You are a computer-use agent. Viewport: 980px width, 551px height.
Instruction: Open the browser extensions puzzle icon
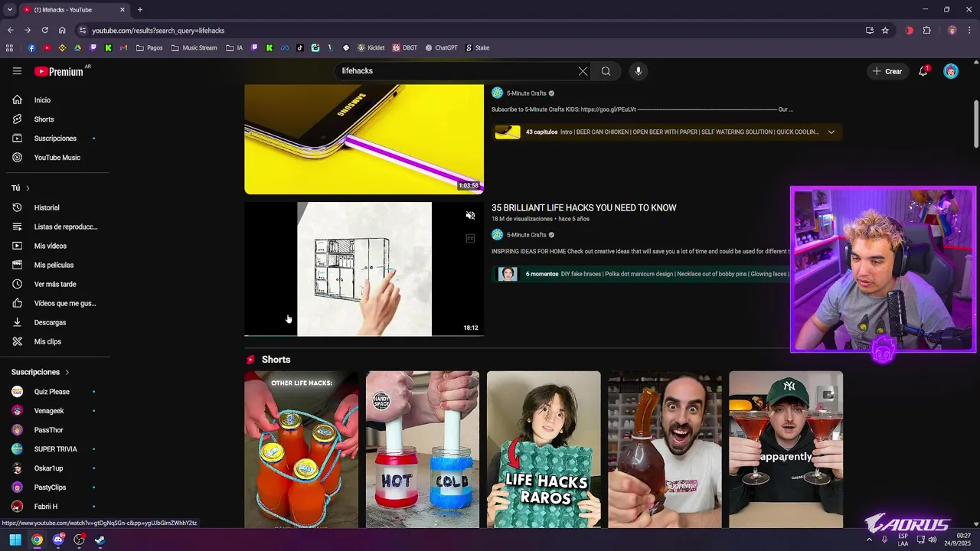point(926,31)
